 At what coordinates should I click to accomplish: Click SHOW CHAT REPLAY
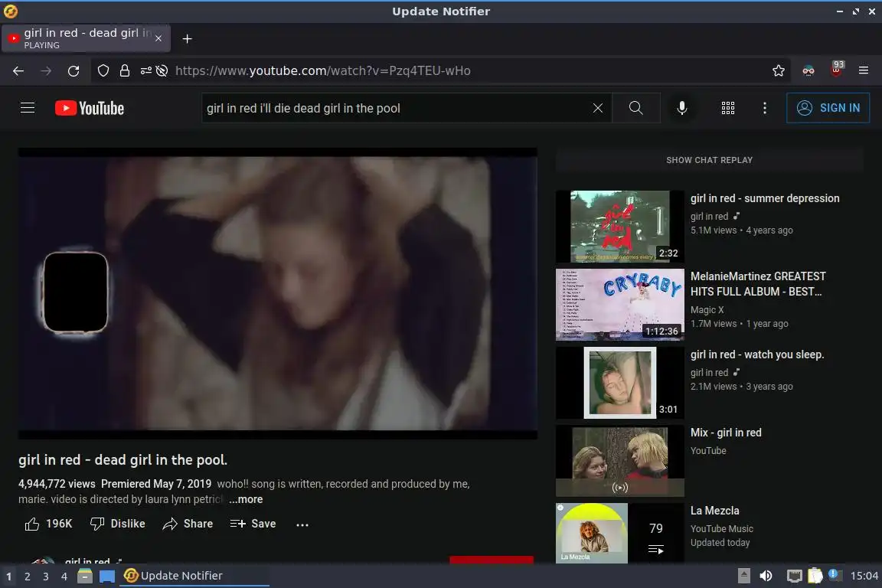pos(709,160)
